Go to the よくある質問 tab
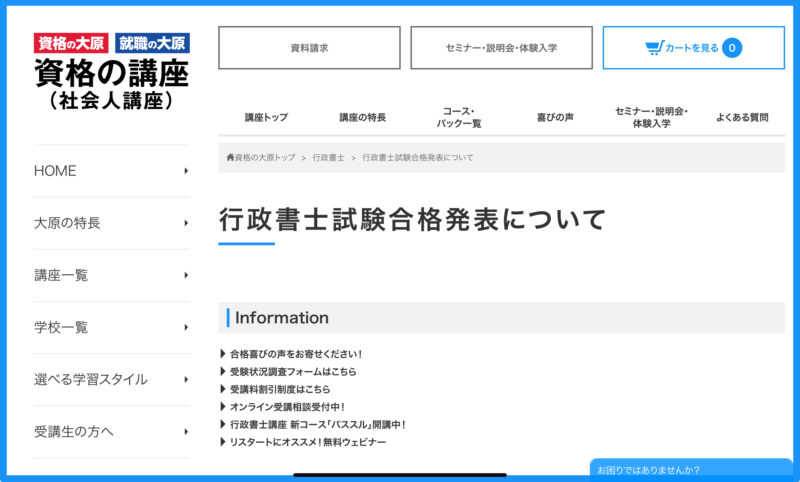 [x=741, y=117]
